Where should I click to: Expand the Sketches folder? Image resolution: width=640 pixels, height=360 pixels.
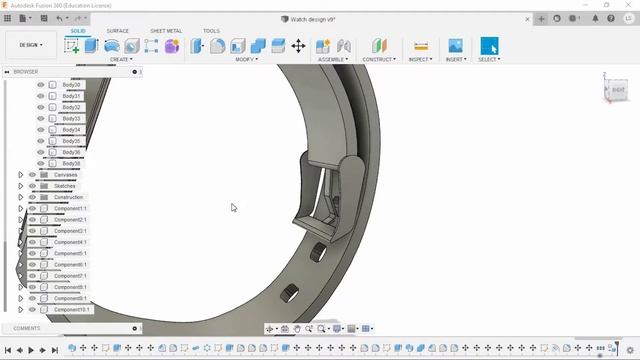20,186
